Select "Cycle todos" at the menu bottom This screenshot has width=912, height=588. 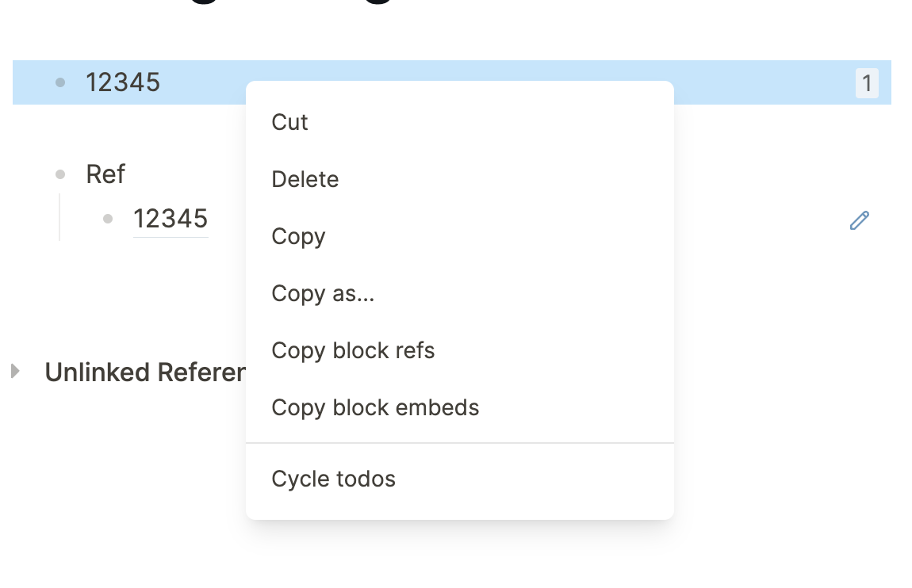tap(333, 479)
